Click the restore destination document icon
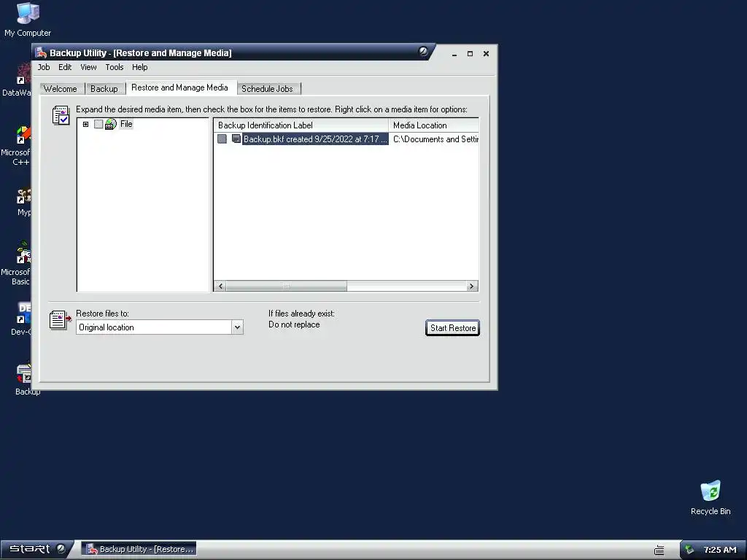 (x=60, y=319)
